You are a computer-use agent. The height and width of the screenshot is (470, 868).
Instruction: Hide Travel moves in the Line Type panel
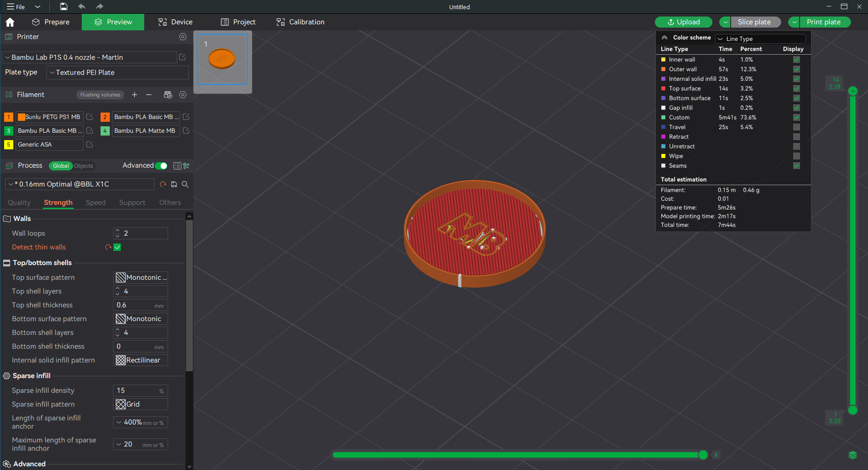point(796,127)
